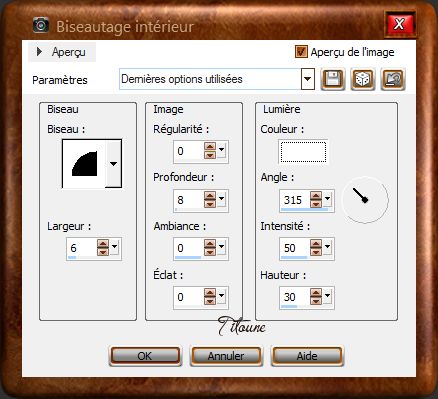Click the bevel shape preview thumbnail
Screen dimensions: 438x399
(84, 164)
